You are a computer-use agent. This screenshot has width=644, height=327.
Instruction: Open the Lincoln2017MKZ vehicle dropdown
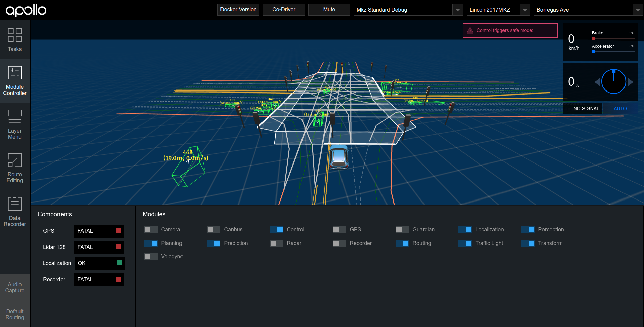point(498,10)
